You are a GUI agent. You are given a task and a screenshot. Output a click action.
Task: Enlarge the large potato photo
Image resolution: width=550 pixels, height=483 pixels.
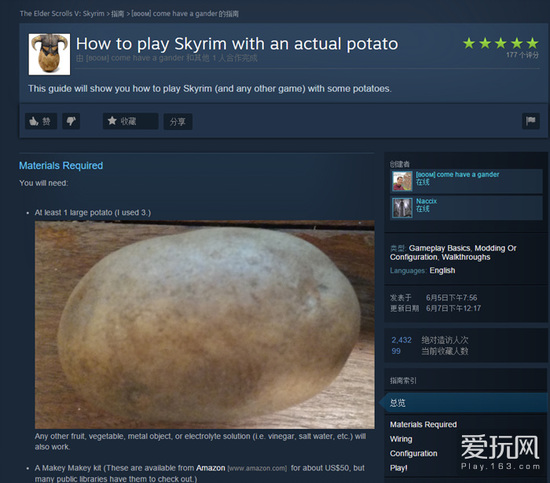(204, 324)
